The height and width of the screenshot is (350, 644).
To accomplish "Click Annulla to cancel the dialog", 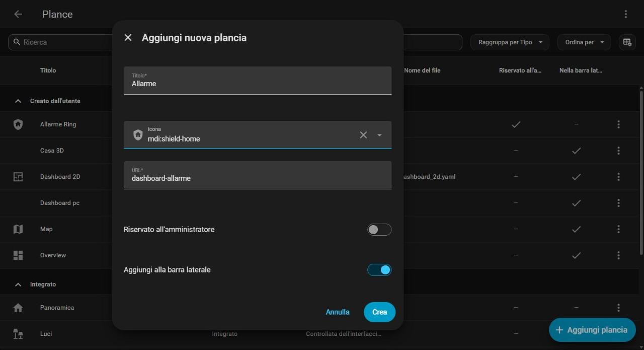I will pos(338,312).
